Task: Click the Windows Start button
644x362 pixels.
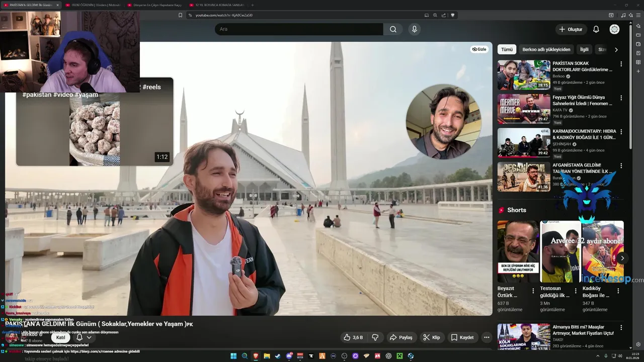Action: pos(233,356)
